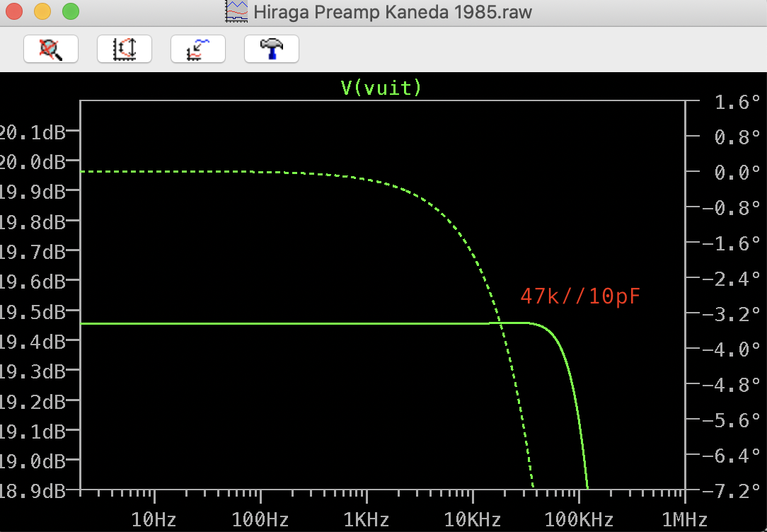This screenshot has height=532, width=767.
Task: Maximize the window with the green button
Action: coord(71,11)
